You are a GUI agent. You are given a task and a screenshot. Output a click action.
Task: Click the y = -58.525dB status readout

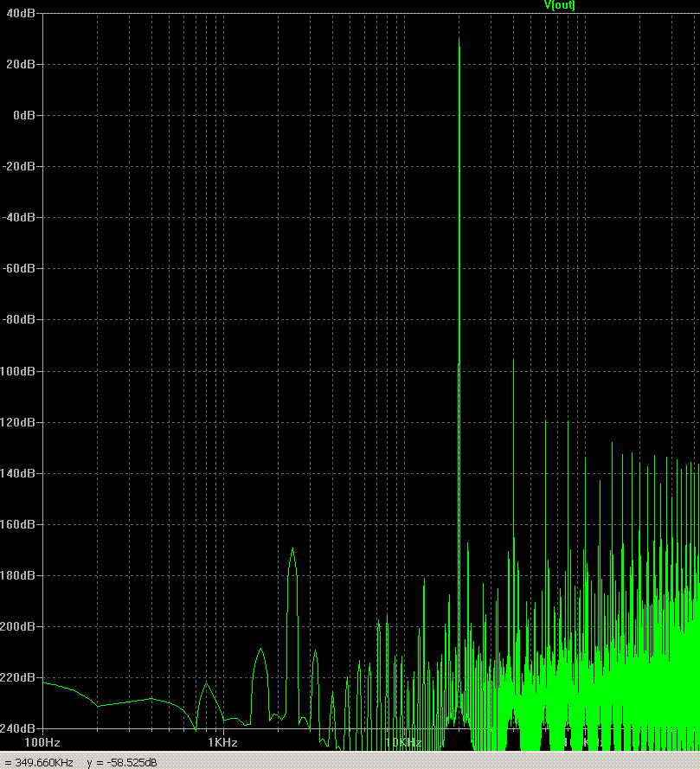(122, 763)
